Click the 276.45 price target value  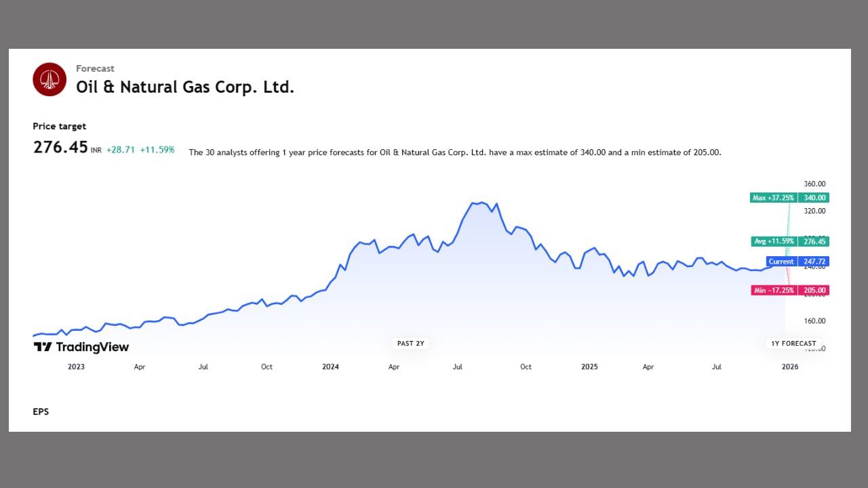click(60, 147)
